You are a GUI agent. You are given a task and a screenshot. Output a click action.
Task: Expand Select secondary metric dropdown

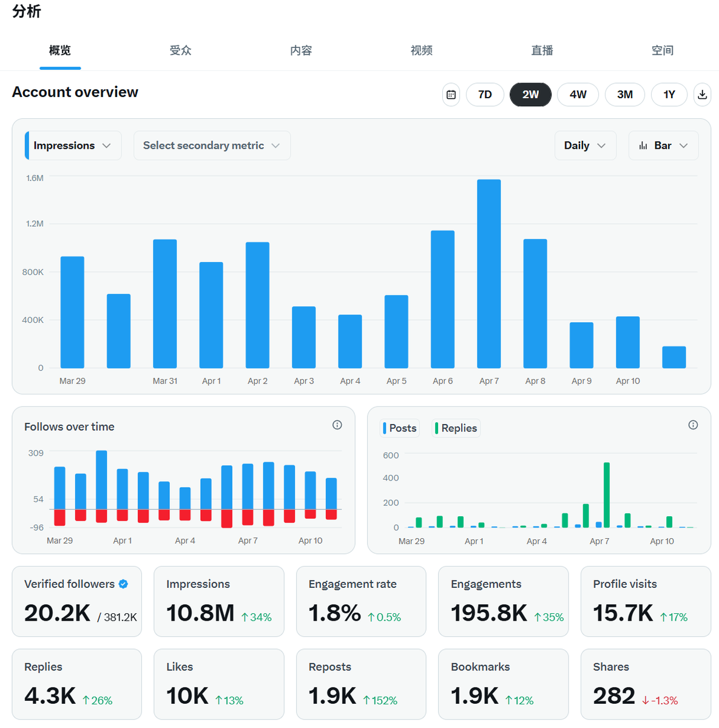click(x=212, y=146)
